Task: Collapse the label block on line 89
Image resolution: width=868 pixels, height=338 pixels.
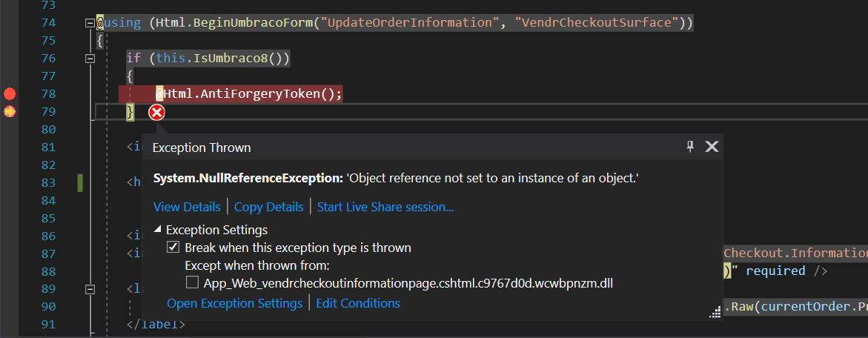Action: click(x=90, y=289)
